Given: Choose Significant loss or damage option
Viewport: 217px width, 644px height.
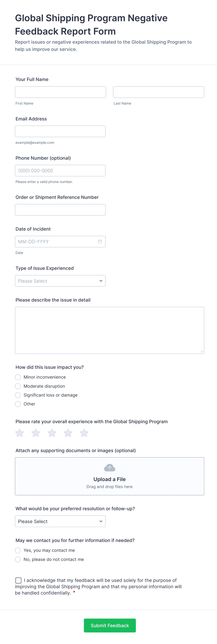Looking at the screenshot, I should tap(18, 395).
